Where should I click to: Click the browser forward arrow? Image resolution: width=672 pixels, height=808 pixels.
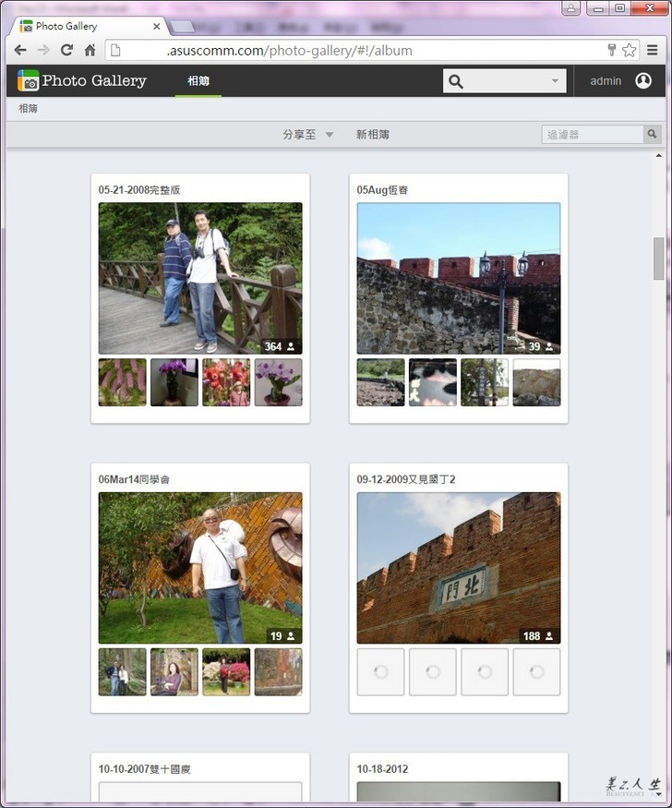[43, 50]
